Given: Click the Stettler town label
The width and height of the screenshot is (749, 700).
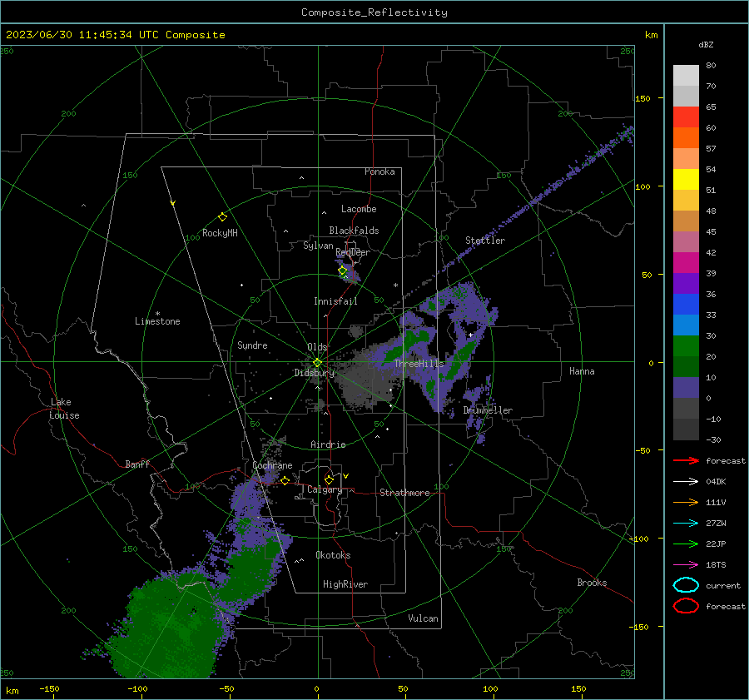Looking at the screenshot, I should 485,241.
